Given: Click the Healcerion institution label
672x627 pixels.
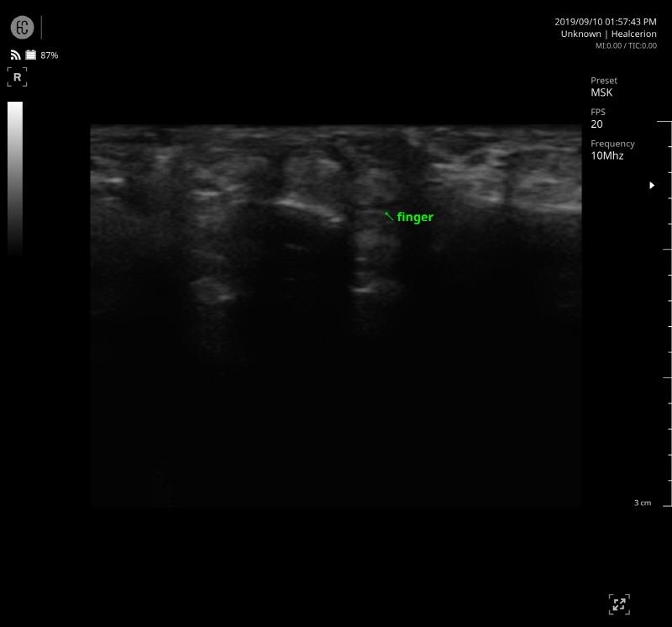Looking at the screenshot, I should (634, 34).
